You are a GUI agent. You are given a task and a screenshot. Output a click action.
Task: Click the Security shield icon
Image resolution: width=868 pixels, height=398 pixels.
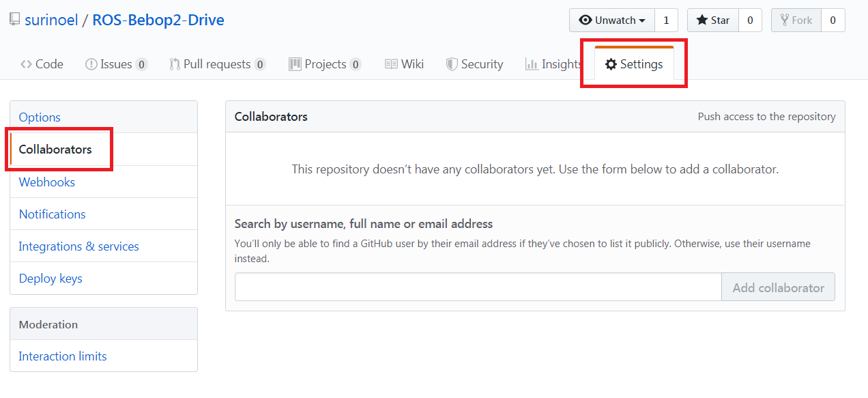(x=452, y=64)
